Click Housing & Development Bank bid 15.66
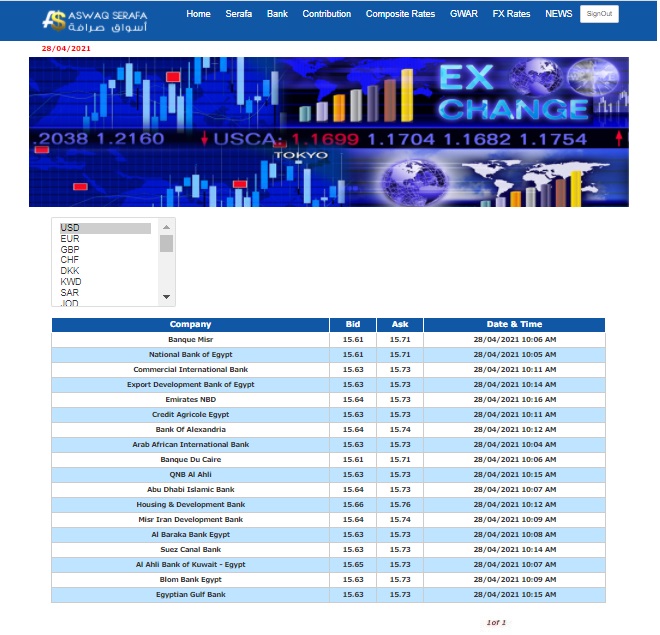660x635 pixels. [353, 505]
